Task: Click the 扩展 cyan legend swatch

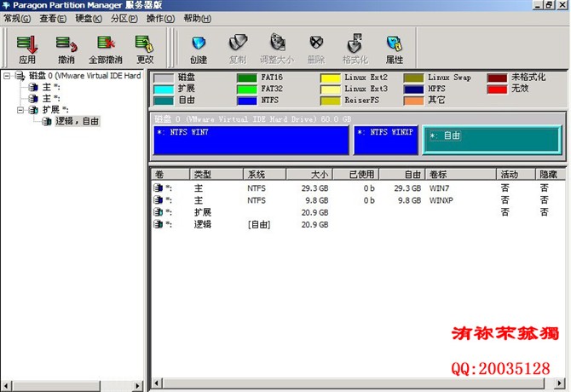Action: (x=164, y=89)
